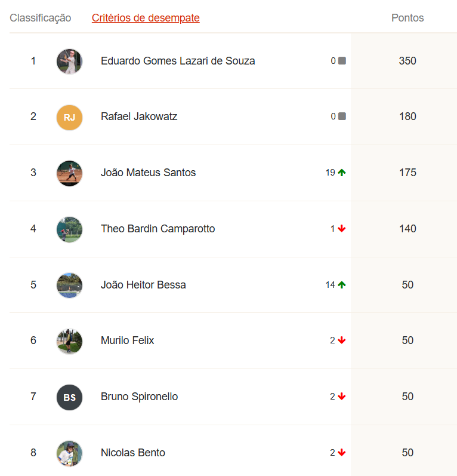Click the gray no-change square for Eduardo
This screenshot has width=457, height=476.
click(342, 61)
